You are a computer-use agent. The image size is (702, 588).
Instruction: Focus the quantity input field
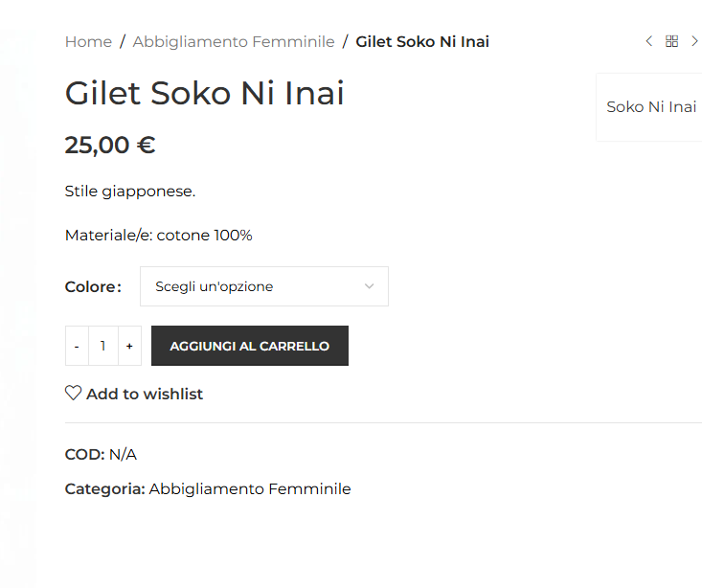tap(103, 346)
